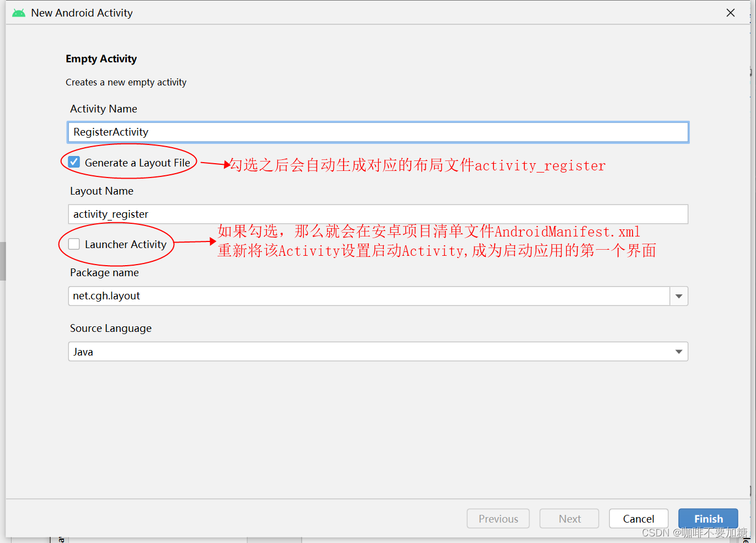Select Java in Source Language combo box
This screenshot has width=756, height=543.
[x=378, y=351]
